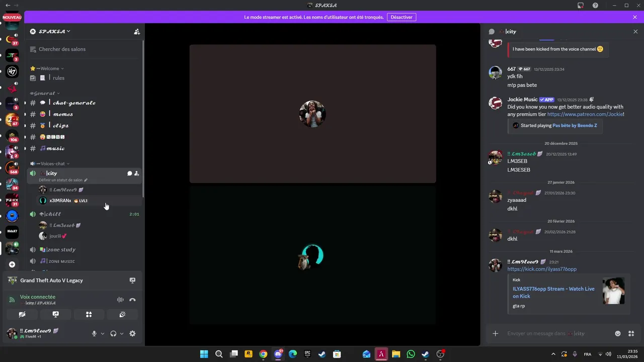644x362 pixels.
Task: Dismiss the purple streamer mode banner
Action: point(635,17)
